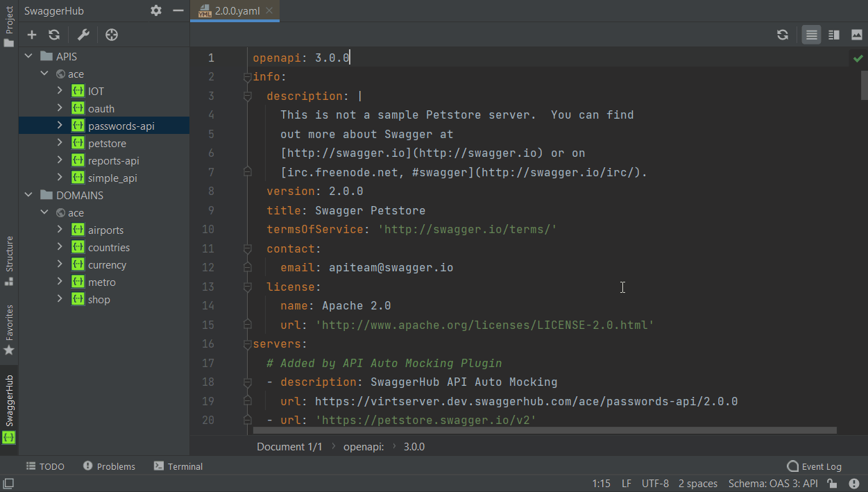
Task: Collapse the info section fold arrow
Action: point(247,76)
